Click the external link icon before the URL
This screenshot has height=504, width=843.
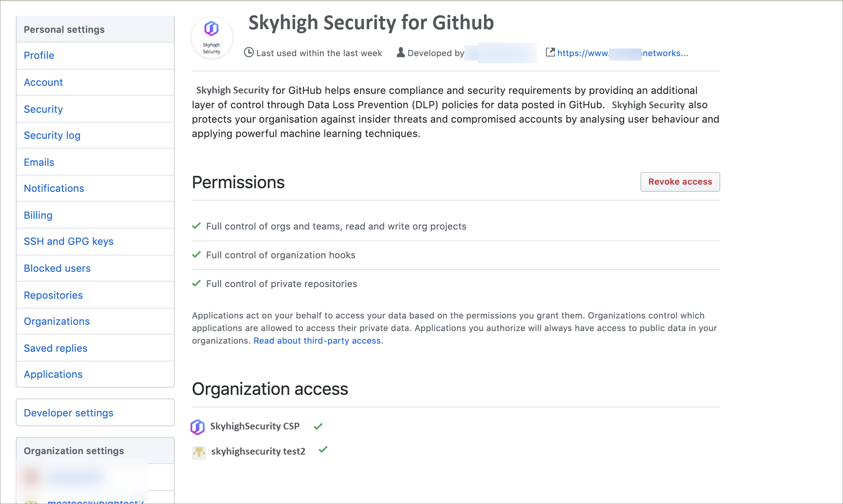[550, 52]
